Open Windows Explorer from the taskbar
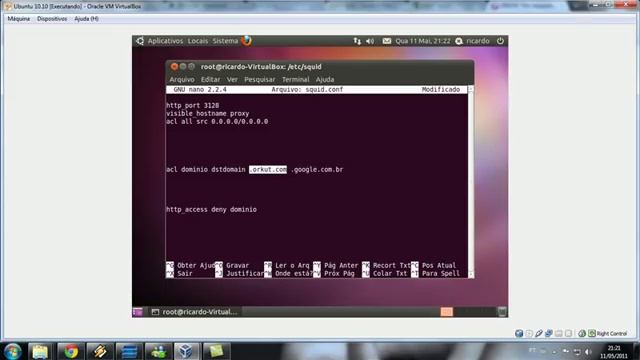Screen dimensions: 640x360 click(40, 351)
